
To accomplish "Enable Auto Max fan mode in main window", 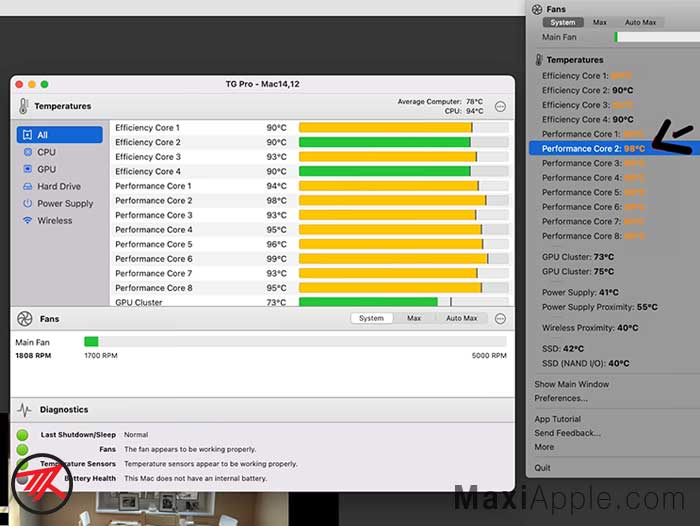I will tap(461, 318).
